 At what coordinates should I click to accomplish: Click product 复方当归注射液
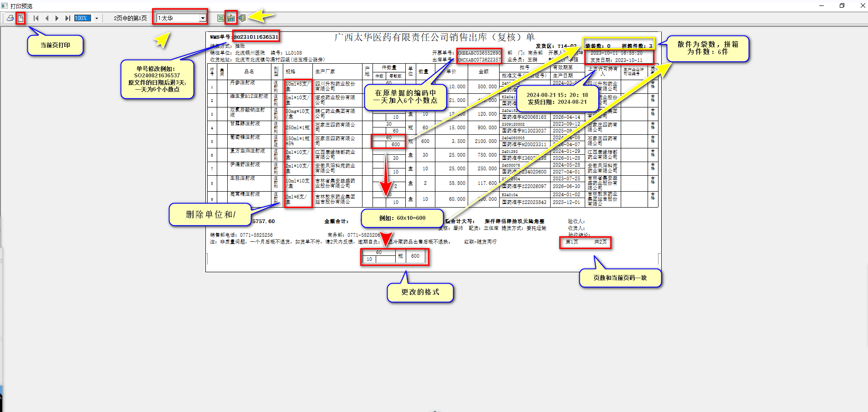247,151
